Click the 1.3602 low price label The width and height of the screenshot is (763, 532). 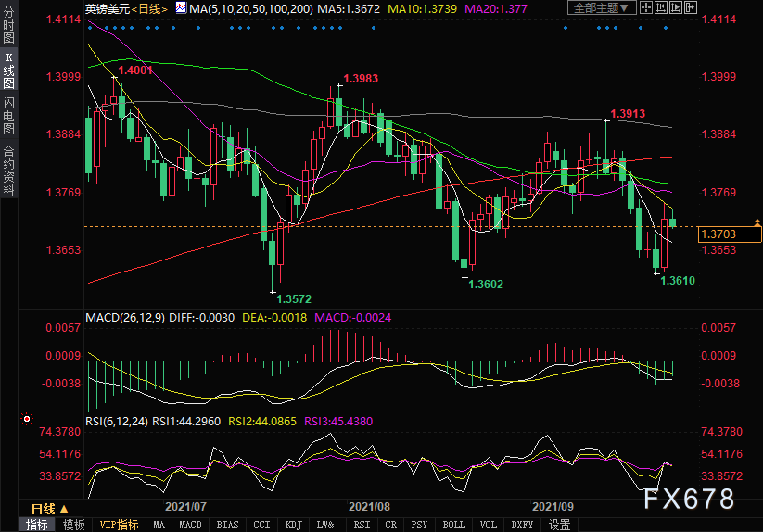point(486,285)
